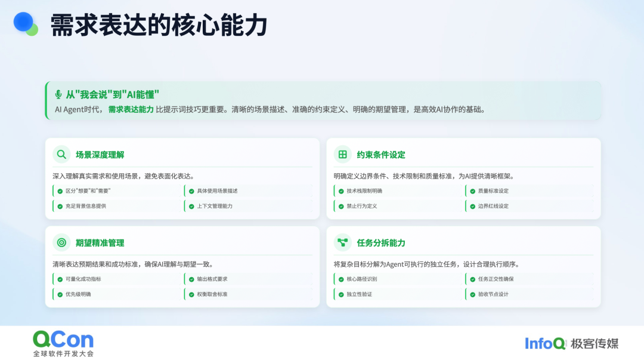Click the text 质量标准设定

(493, 191)
